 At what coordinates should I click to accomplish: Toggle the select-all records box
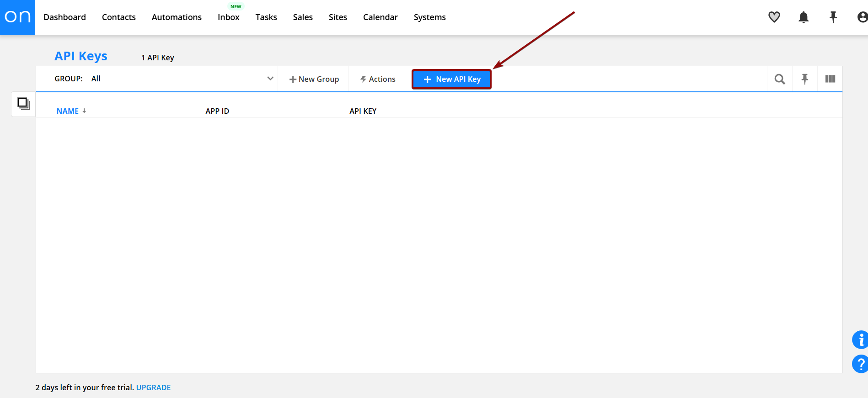(23, 104)
